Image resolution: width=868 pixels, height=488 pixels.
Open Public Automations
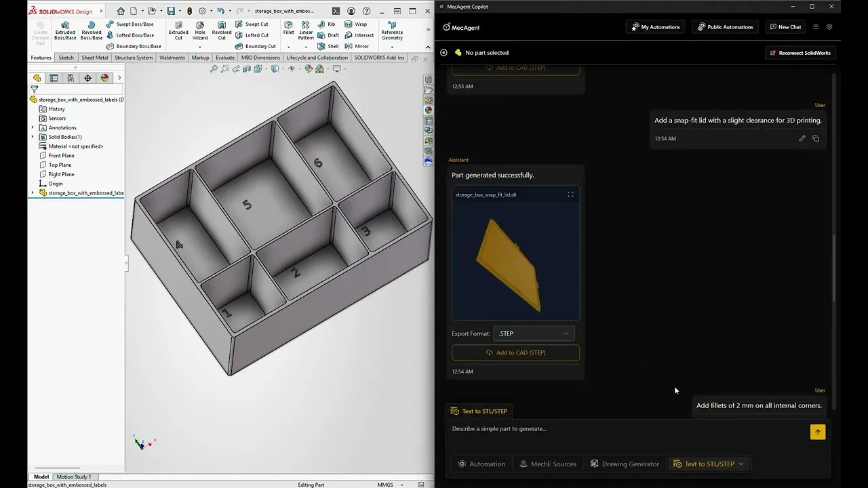pyautogui.click(x=724, y=27)
